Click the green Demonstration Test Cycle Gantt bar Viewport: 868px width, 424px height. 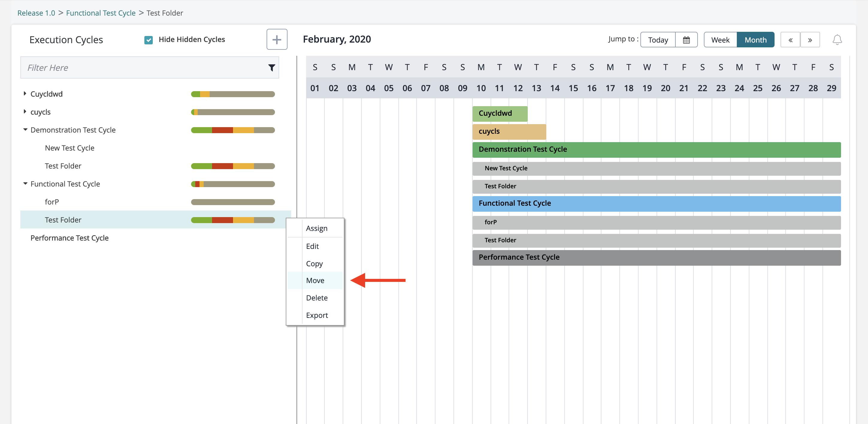pyautogui.click(x=657, y=149)
